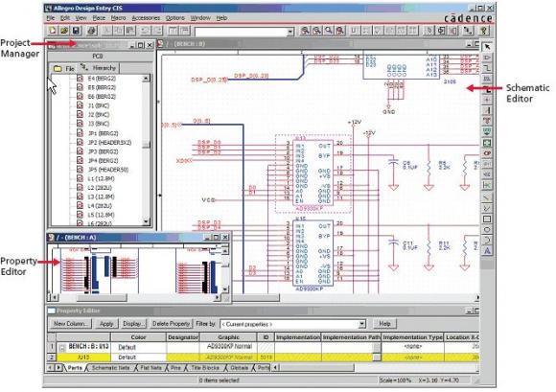Click the project tree scroll up arrow

[x=146, y=79]
